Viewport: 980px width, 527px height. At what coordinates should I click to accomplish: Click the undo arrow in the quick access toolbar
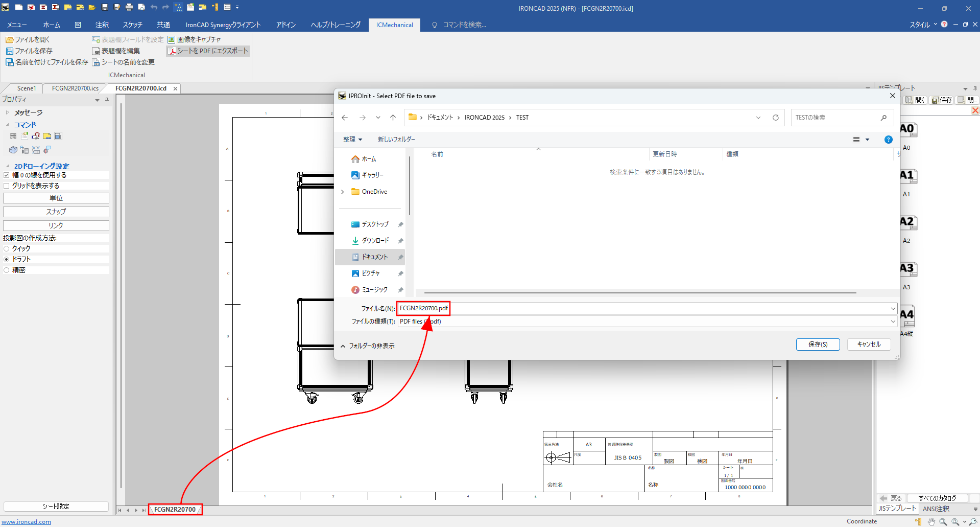(154, 7)
